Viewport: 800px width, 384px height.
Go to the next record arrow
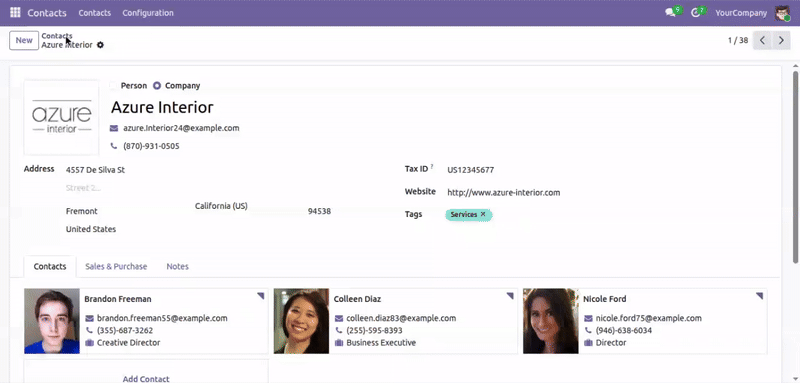pyautogui.click(x=781, y=40)
